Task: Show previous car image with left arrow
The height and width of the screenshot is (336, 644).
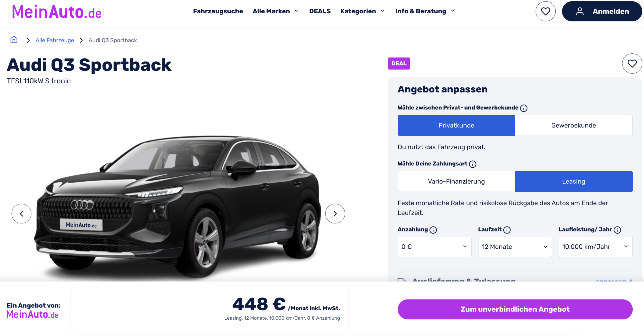Action: pyautogui.click(x=21, y=214)
